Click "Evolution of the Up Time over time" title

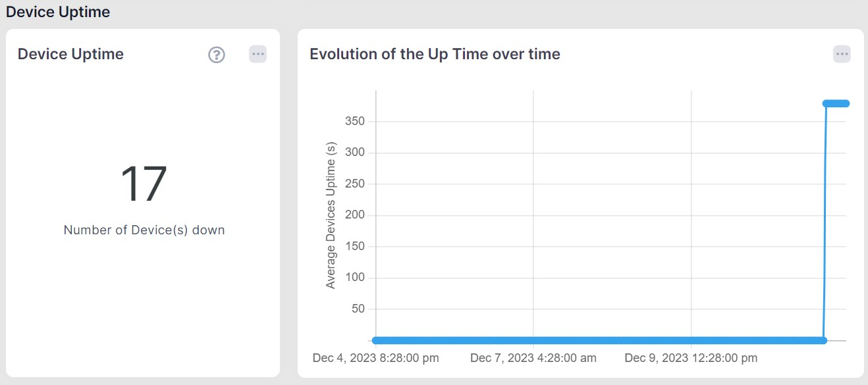(x=435, y=54)
